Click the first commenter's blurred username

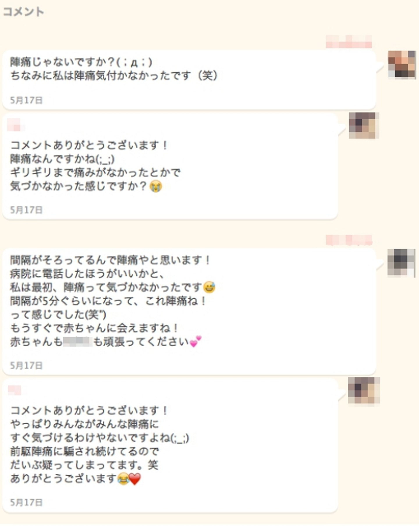point(349,41)
